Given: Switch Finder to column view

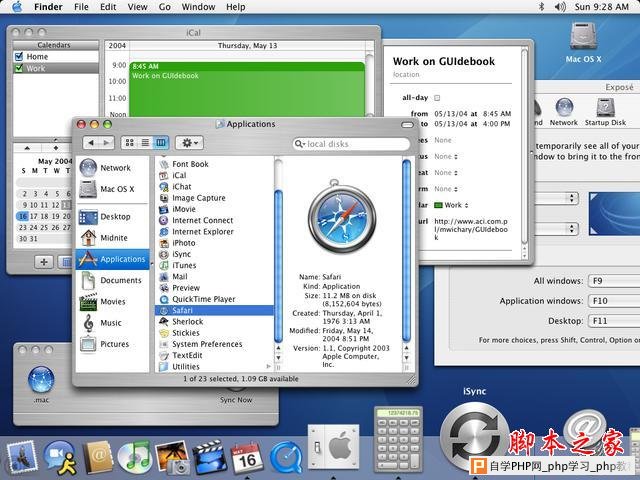Looking at the screenshot, I should pos(161,142).
